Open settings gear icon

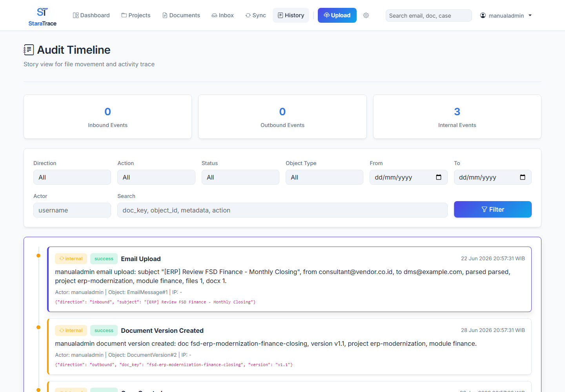[x=366, y=15]
